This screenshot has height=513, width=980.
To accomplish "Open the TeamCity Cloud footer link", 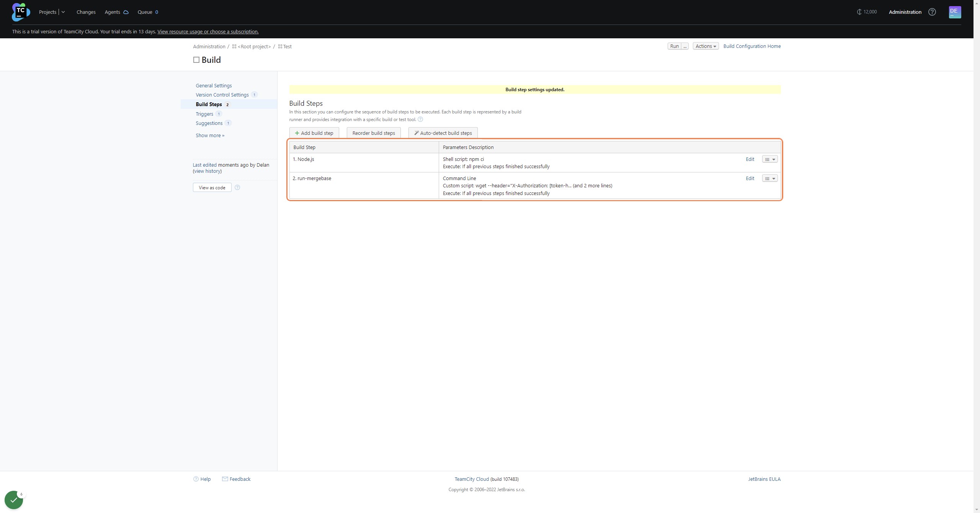I will pyautogui.click(x=472, y=479).
